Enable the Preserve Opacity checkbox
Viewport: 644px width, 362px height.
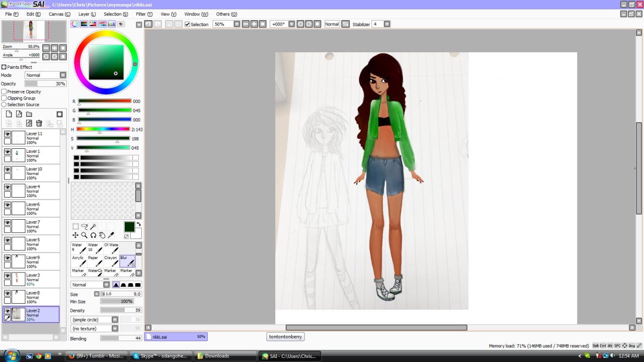[4, 92]
